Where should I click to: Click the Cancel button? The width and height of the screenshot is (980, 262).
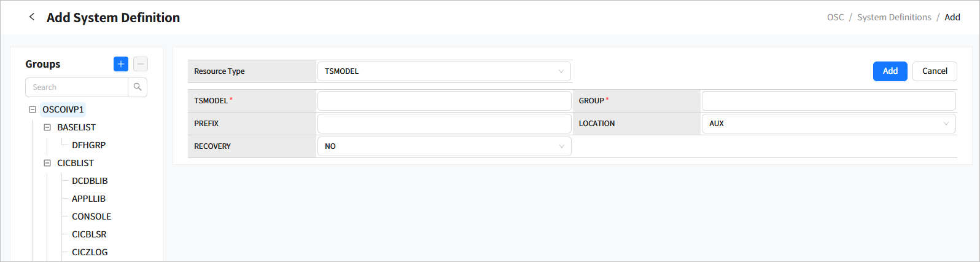pyautogui.click(x=935, y=71)
